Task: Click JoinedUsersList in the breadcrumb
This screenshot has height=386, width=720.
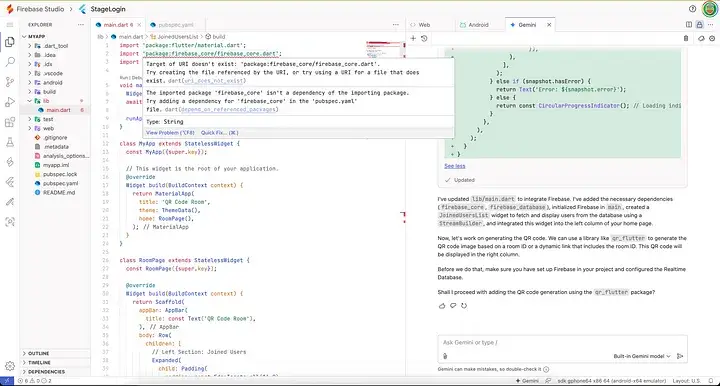Action: [178, 37]
